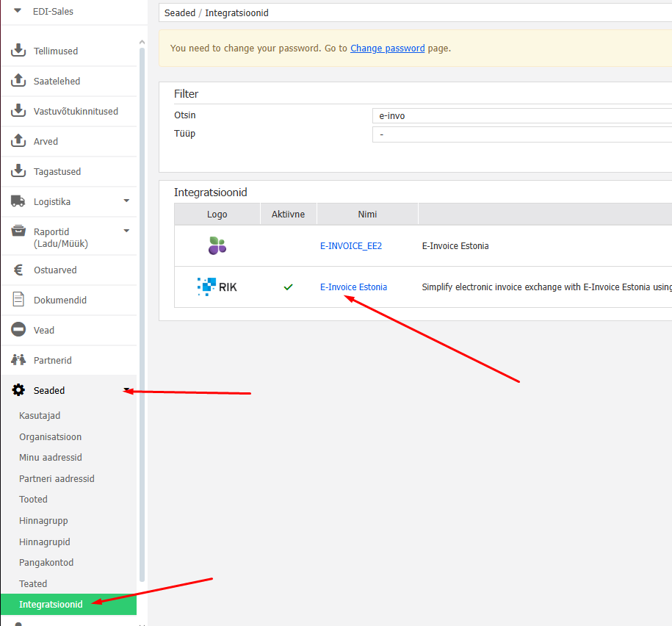Collapse the EDI-Sales dropdown at top
The image size is (672, 626).
coord(18,10)
